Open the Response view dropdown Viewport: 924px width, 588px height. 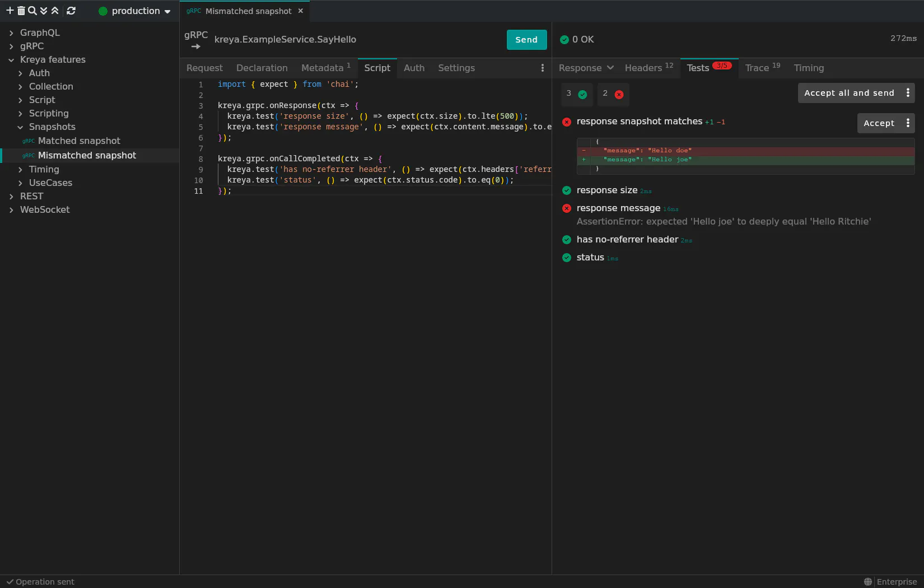click(586, 68)
